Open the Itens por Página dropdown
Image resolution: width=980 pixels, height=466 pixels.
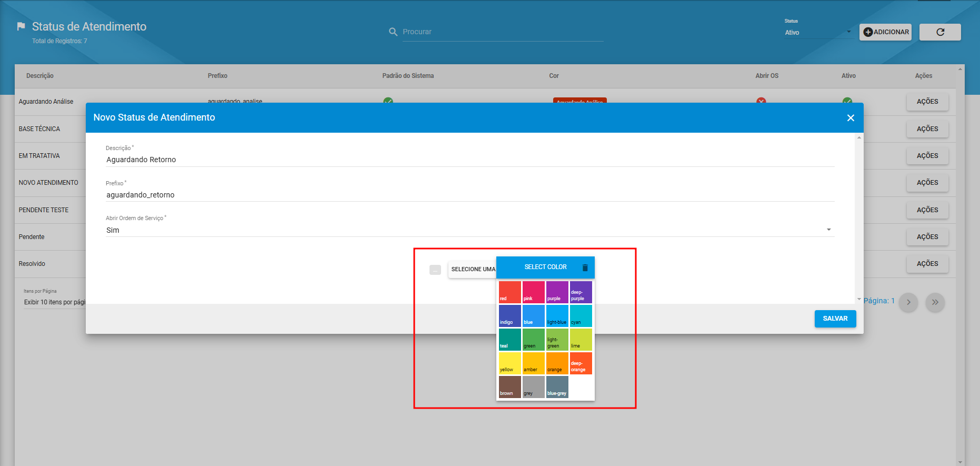(55, 302)
